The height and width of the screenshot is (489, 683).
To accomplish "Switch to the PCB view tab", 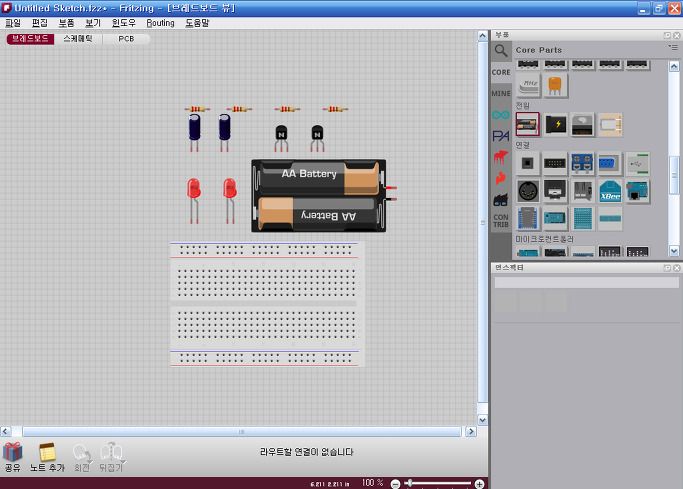I will 126,39.
